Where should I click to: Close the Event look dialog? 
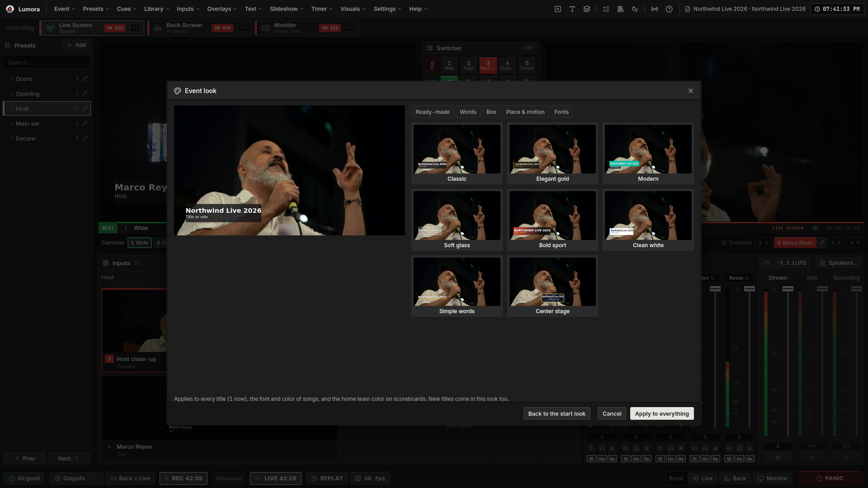691,91
